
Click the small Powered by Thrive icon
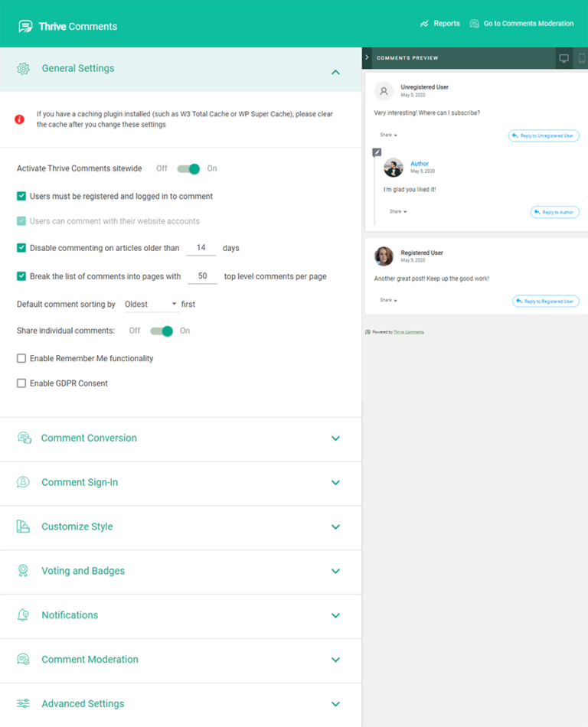367,332
